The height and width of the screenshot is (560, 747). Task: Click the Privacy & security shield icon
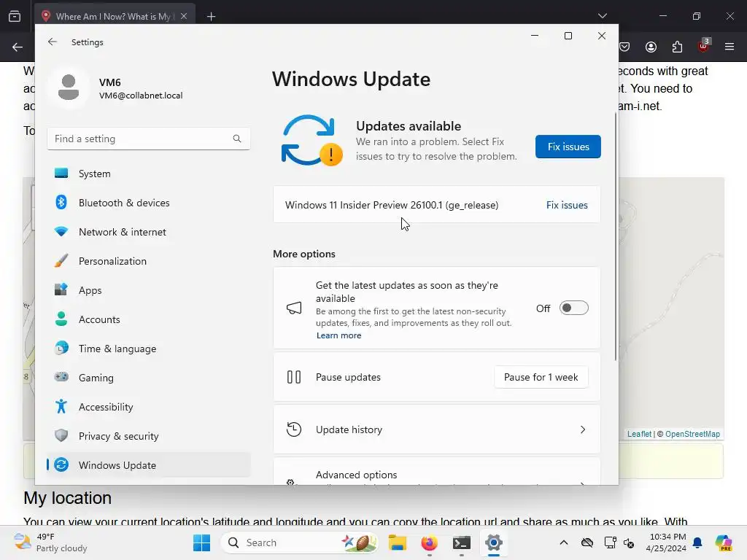coord(61,435)
